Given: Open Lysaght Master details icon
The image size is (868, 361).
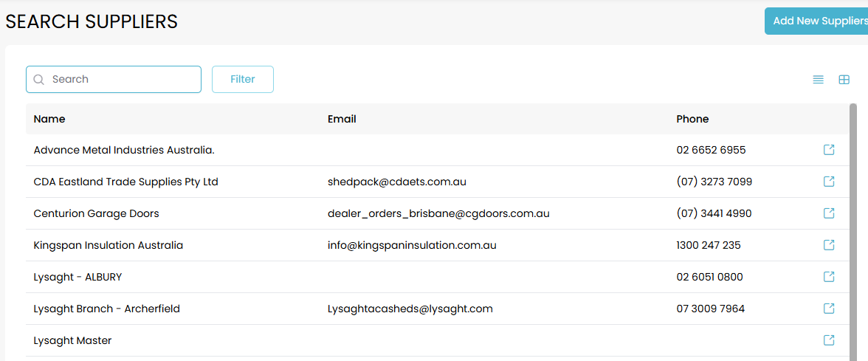Looking at the screenshot, I should (x=829, y=340).
